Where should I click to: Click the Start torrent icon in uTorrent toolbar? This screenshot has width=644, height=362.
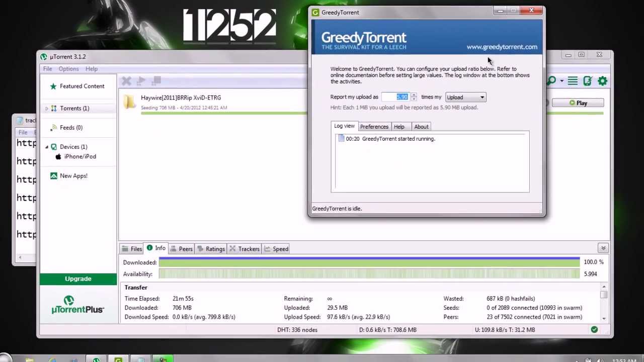(x=141, y=81)
